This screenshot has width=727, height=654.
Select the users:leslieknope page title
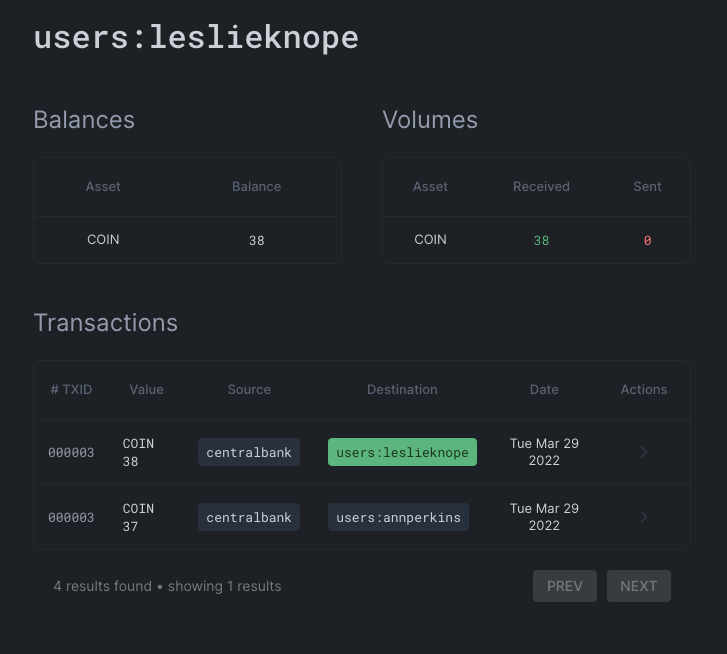click(x=196, y=37)
